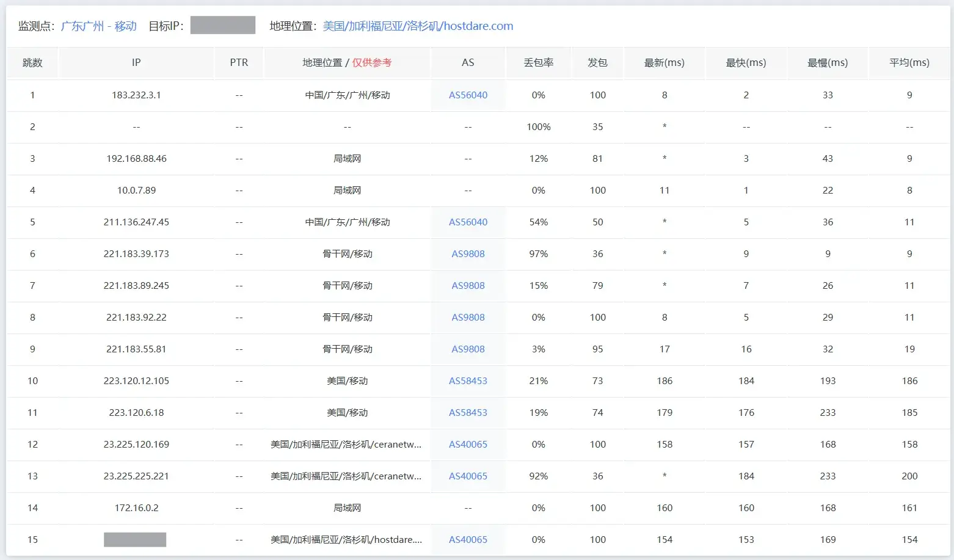Image resolution: width=954 pixels, height=560 pixels.
Task: Click the 19% packet loss cell
Action: 538,413
